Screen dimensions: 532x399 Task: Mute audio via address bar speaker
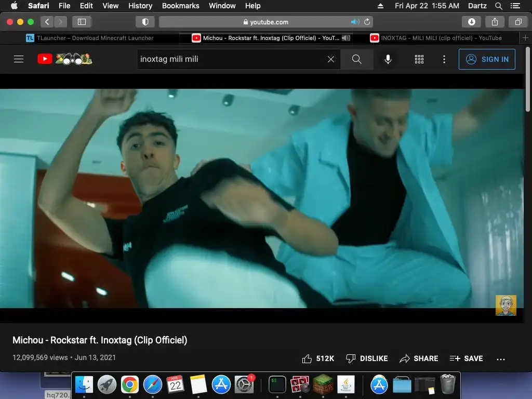click(x=354, y=22)
